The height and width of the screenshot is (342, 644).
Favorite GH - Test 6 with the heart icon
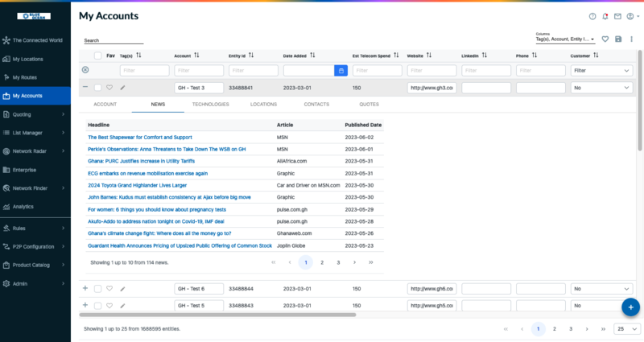coord(109,288)
